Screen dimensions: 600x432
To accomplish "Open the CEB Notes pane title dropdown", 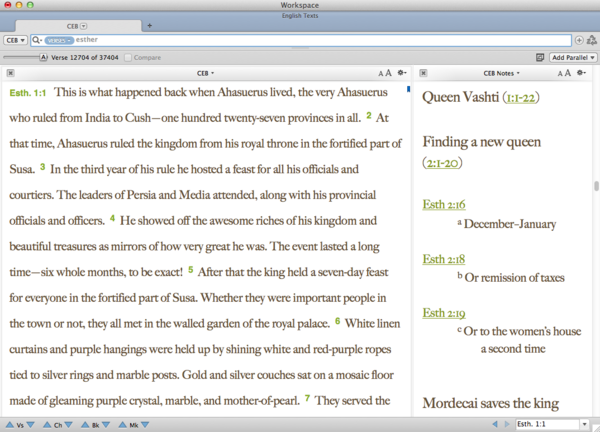I will pyautogui.click(x=501, y=73).
